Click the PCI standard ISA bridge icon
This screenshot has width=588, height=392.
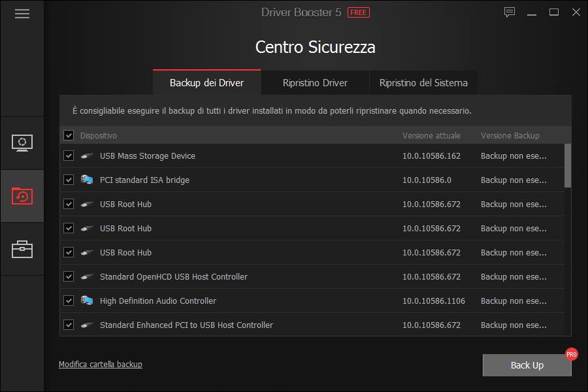(x=87, y=180)
